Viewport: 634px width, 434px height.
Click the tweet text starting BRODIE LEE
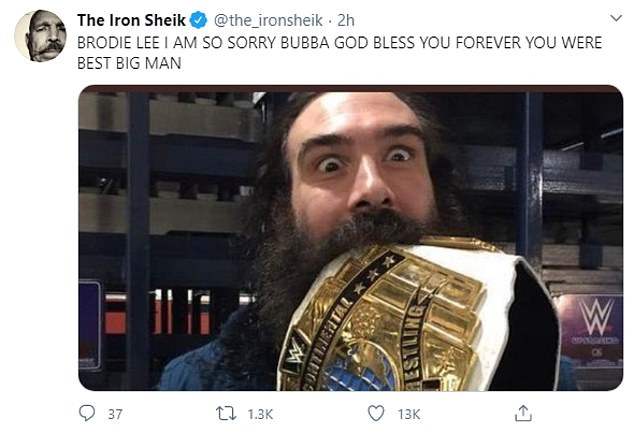pos(340,53)
